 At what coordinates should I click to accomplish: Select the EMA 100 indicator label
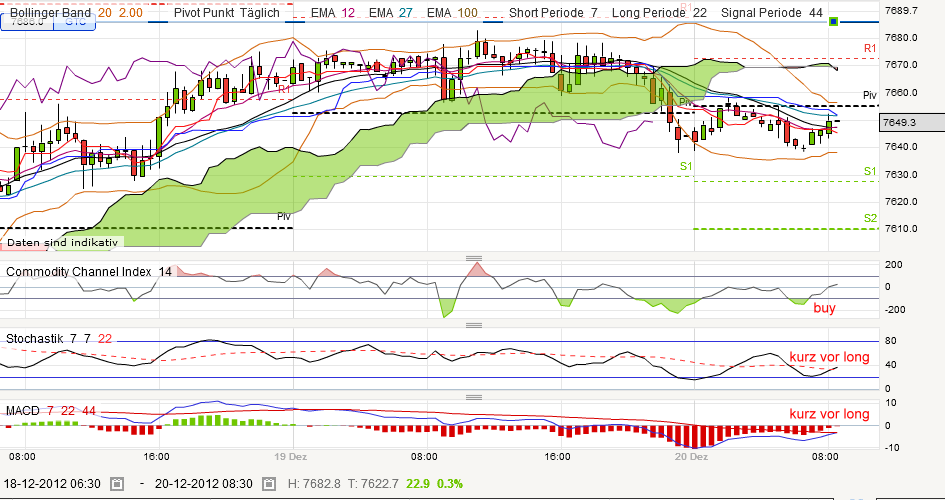(x=452, y=13)
